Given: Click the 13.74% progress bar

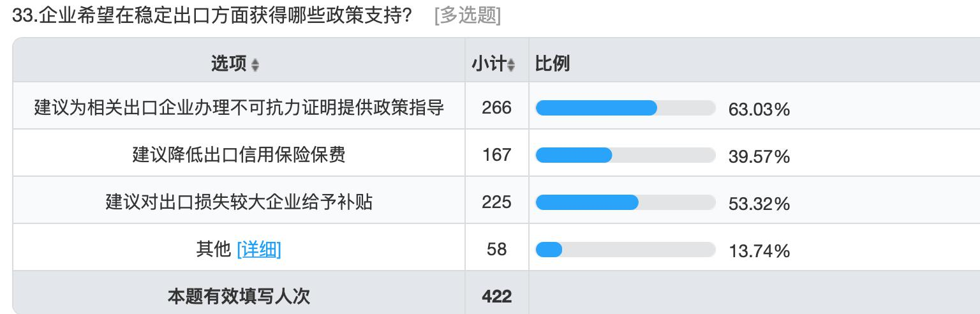Looking at the screenshot, I should pos(625,249).
